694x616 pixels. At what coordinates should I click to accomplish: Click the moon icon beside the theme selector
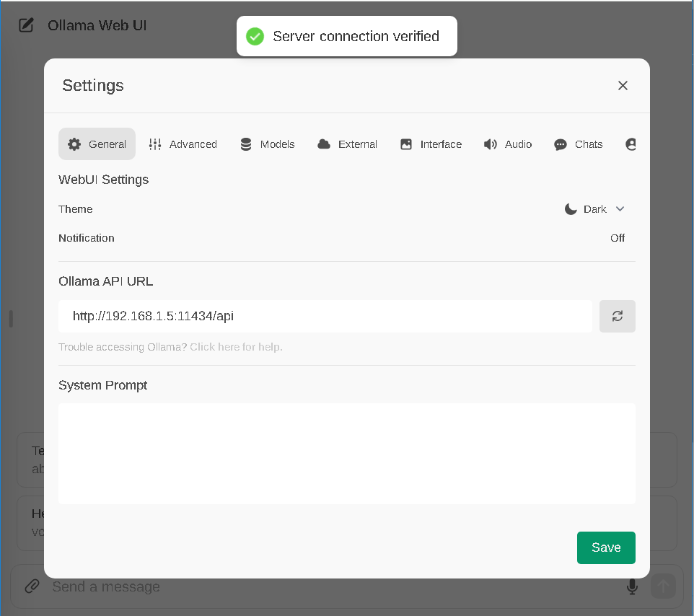[571, 209]
